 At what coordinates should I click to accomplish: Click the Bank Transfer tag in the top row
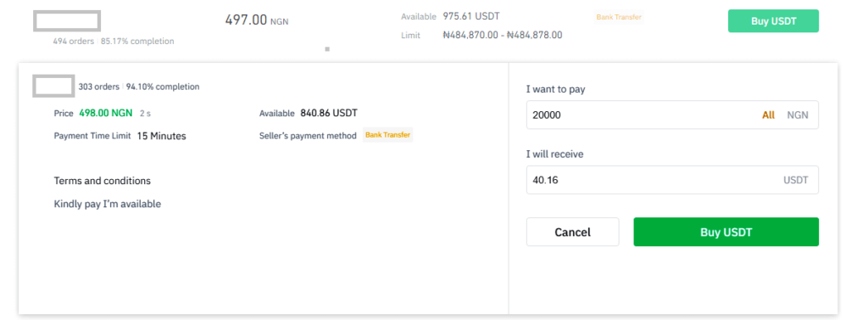pos(619,17)
